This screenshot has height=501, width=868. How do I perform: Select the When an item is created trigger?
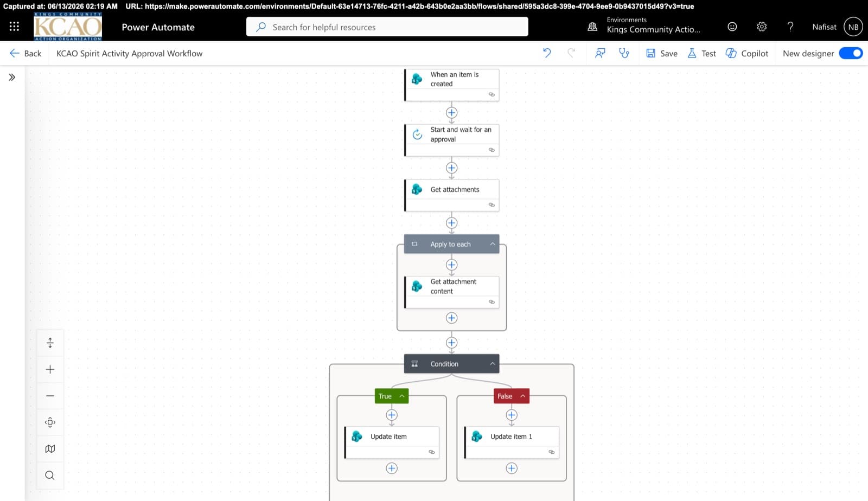pos(451,85)
